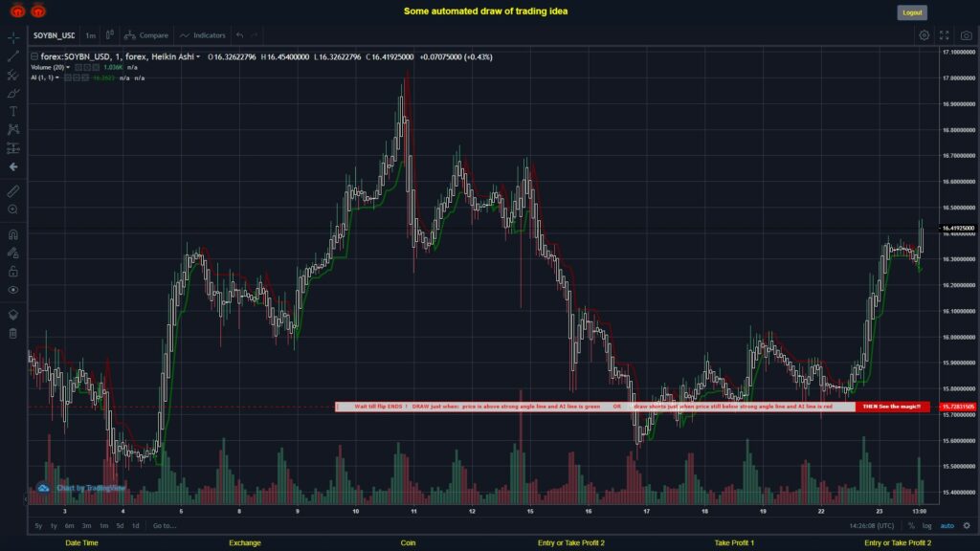Enter fullscreen mode on the chart
Screen dimensions: 980x551
click(945, 35)
